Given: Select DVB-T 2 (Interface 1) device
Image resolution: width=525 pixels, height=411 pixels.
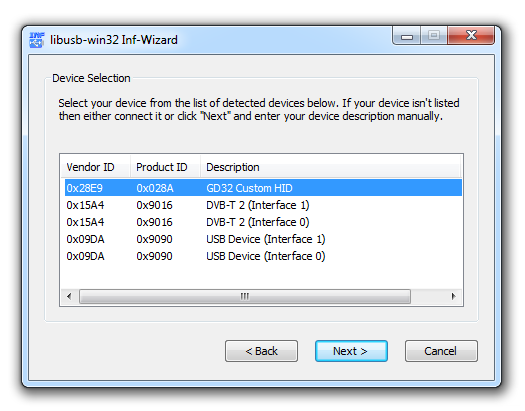Looking at the screenshot, I should [x=263, y=205].
